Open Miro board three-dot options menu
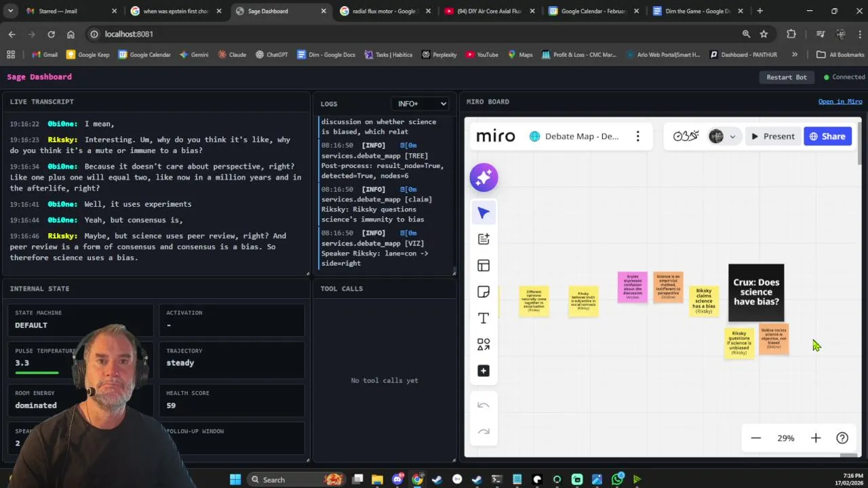This screenshot has height=488, width=868. [x=637, y=136]
